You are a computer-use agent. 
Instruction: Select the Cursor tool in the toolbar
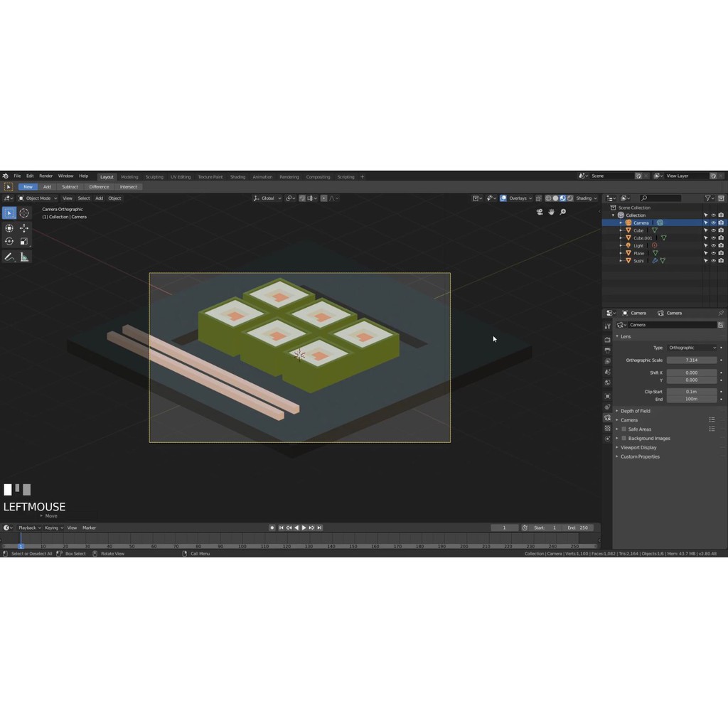click(24, 213)
